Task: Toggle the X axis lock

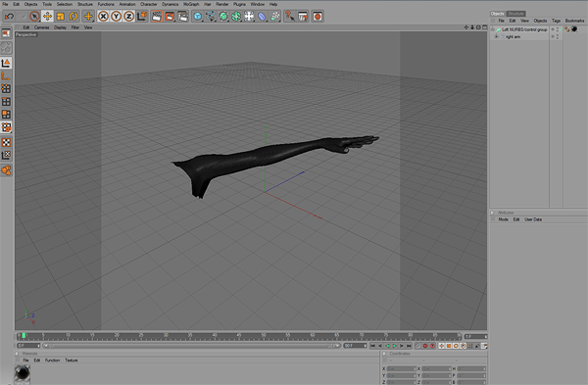Action: pyautogui.click(x=103, y=16)
